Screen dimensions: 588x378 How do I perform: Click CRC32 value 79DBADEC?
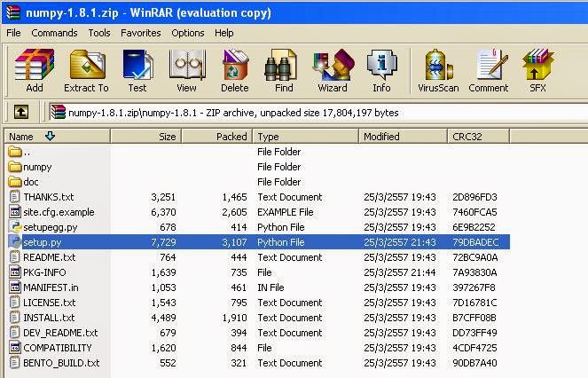point(475,242)
